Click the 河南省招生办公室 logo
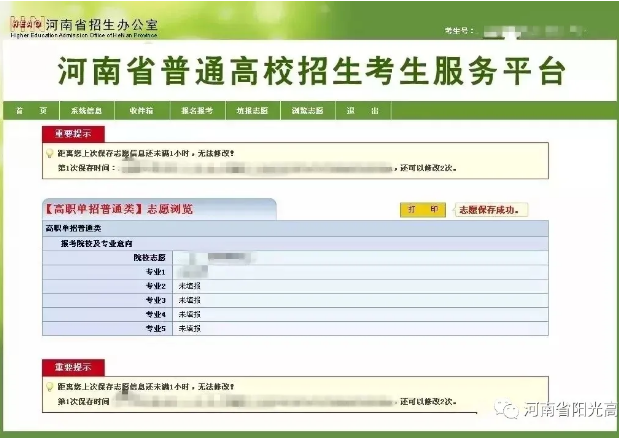 pyautogui.click(x=84, y=27)
